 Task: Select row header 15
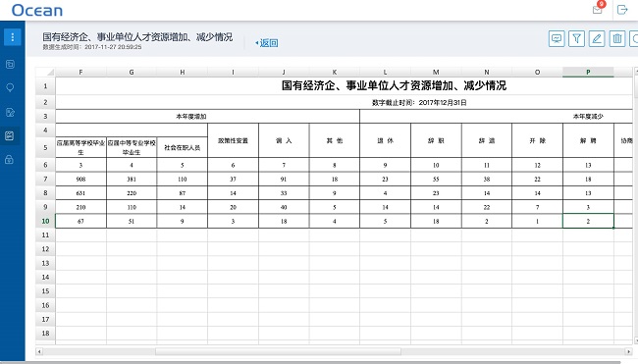tap(45, 291)
